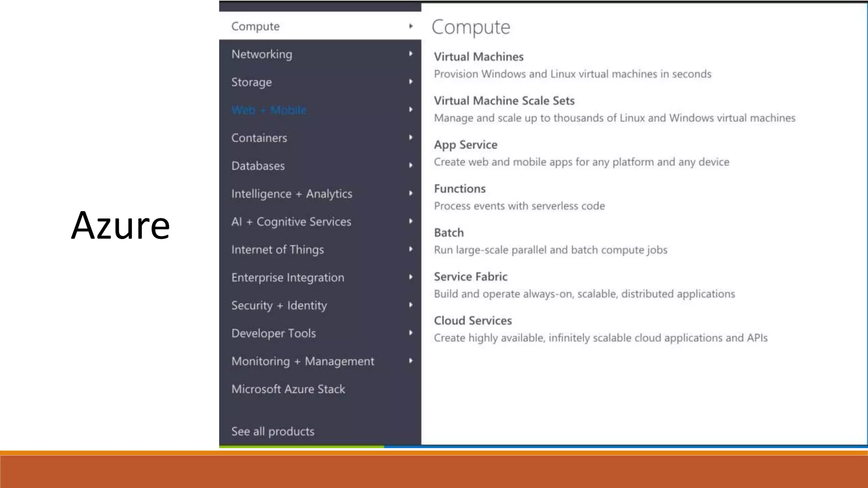Image resolution: width=868 pixels, height=488 pixels.
Task: Select Intelligence + Analytics menu item
Action: 292,194
